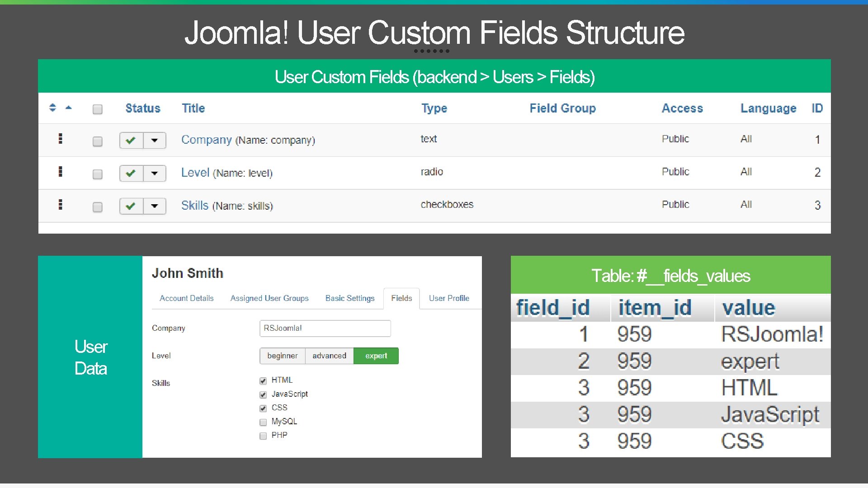The width and height of the screenshot is (868, 488).
Task: Click the HTML value cell in table
Action: [x=749, y=388]
